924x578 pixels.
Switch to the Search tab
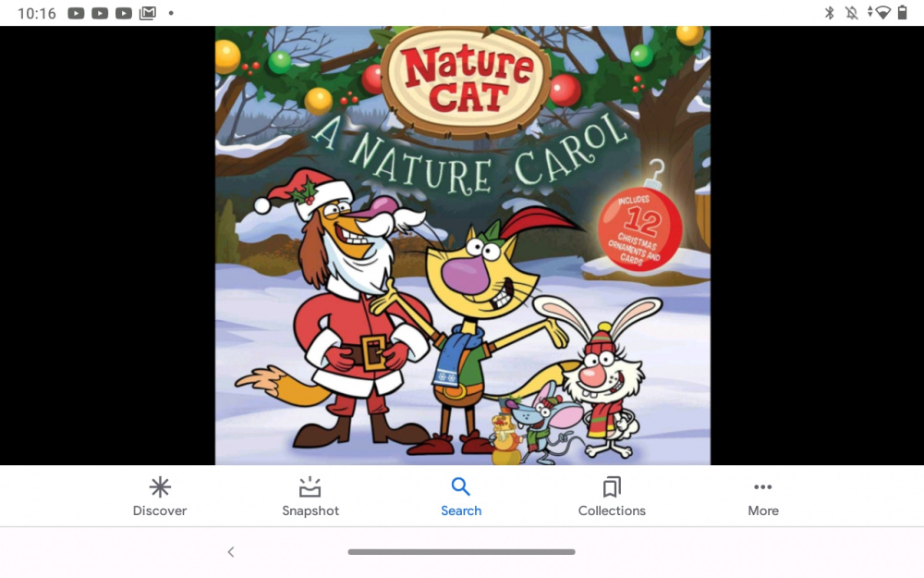(461, 498)
